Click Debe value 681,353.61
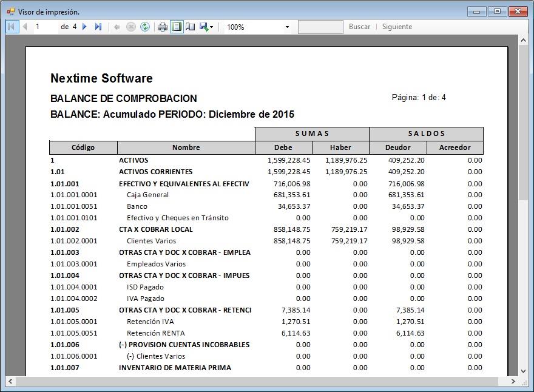534x392 pixels. pos(292,195)
